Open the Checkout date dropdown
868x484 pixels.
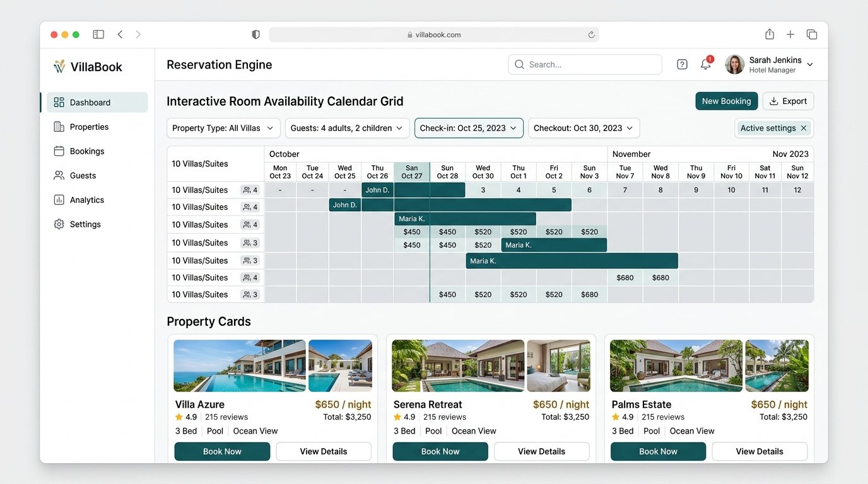pos(584,128)
